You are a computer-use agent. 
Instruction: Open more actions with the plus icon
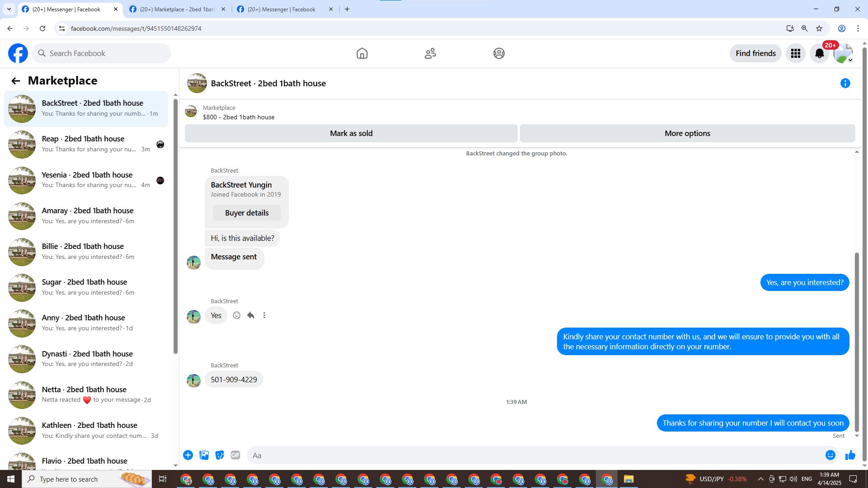pos(188,455)
